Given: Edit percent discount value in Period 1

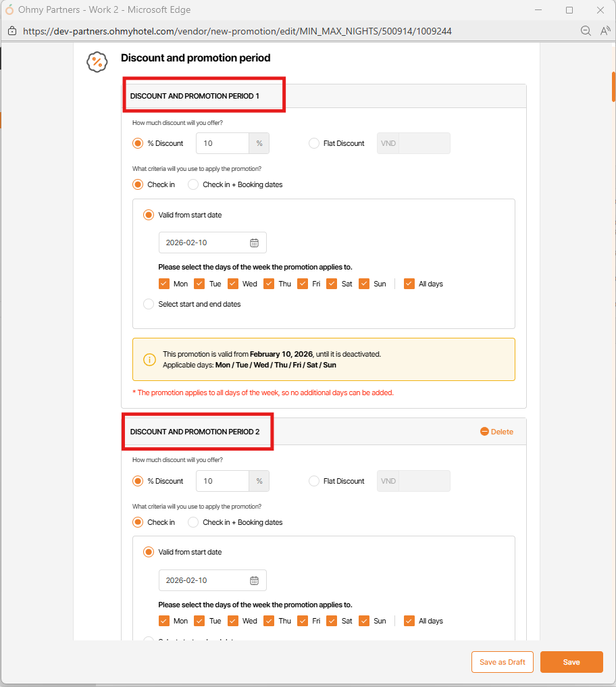Looking at the screenshot, I should pos(223,143).
